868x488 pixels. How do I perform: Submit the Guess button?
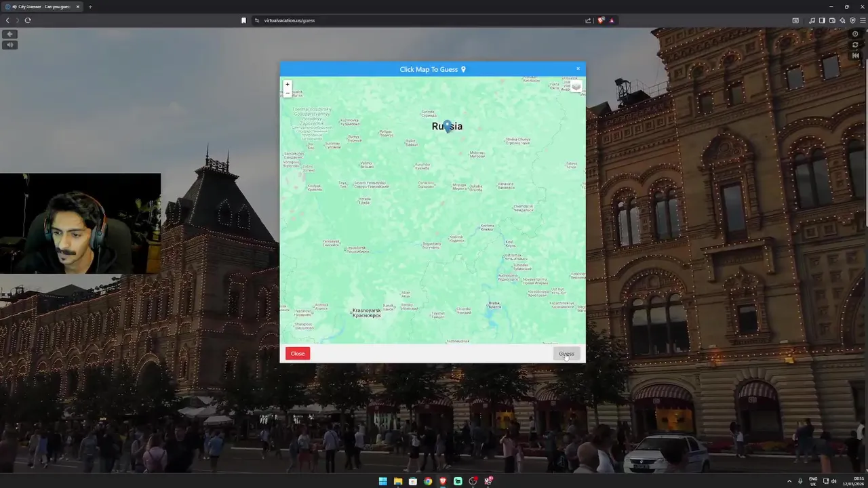pos(566,353)
